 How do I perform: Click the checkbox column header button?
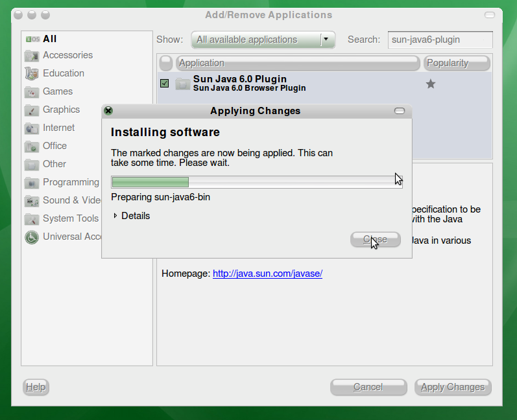click(166, 63)
